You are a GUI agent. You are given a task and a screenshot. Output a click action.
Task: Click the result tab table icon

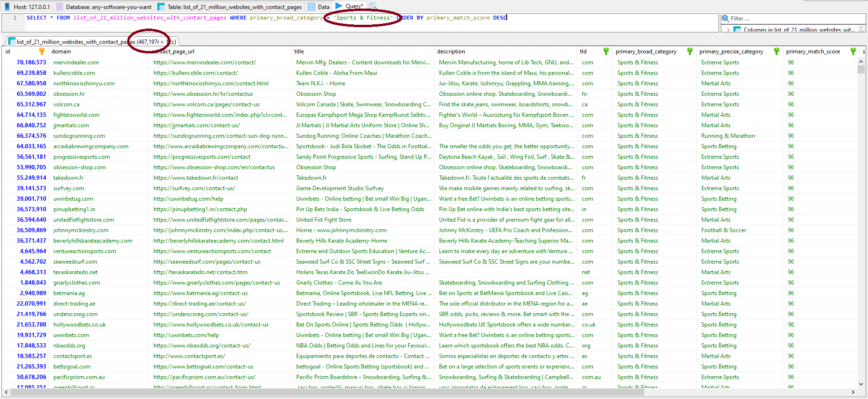coord(12,42)
